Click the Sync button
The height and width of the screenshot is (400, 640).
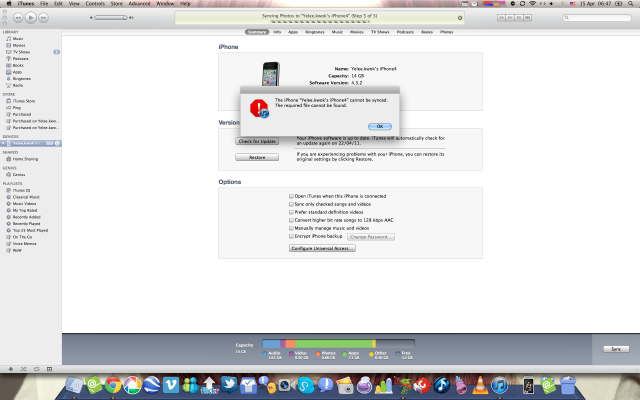pyautogui.click(x=616, y=349)
